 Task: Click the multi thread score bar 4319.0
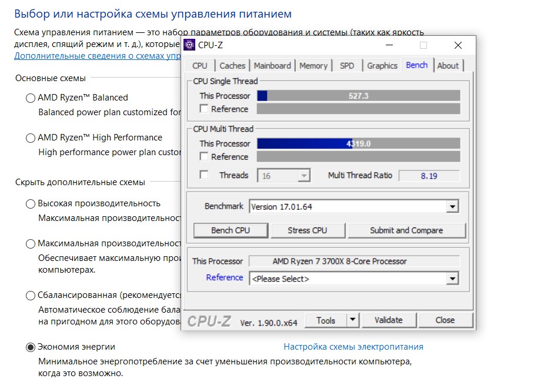(x=359, y=143)
